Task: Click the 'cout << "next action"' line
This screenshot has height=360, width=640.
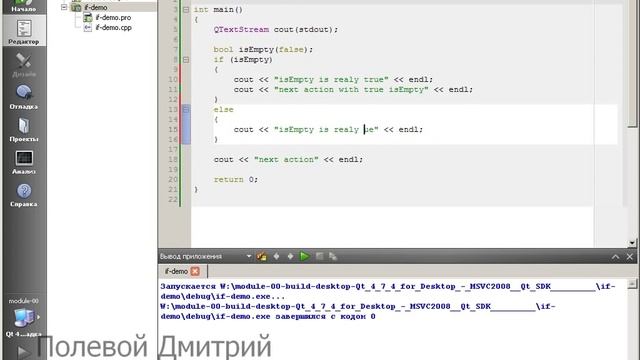Action: tap(288, 160)
